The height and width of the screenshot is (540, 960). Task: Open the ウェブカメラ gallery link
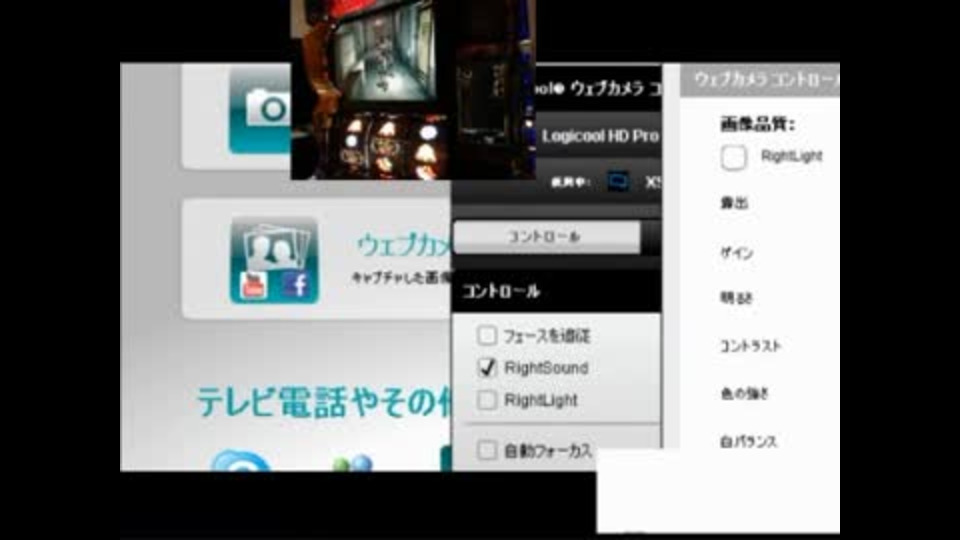(x=403, y=246)
